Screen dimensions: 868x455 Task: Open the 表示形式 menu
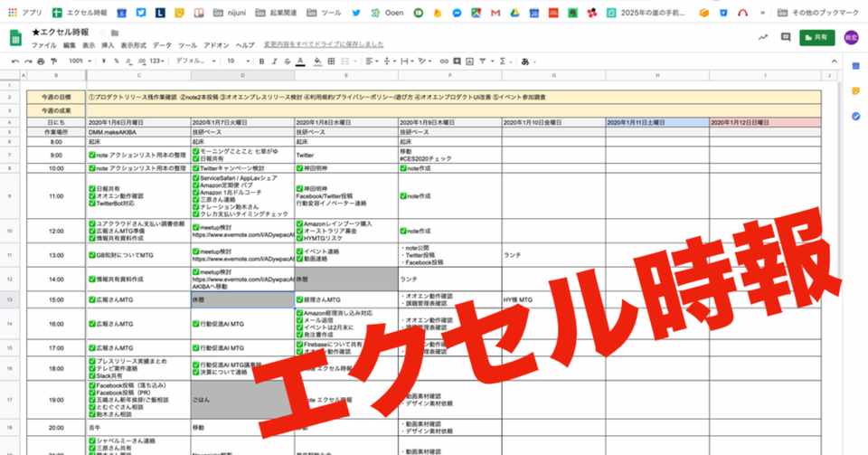click(134, 45)
